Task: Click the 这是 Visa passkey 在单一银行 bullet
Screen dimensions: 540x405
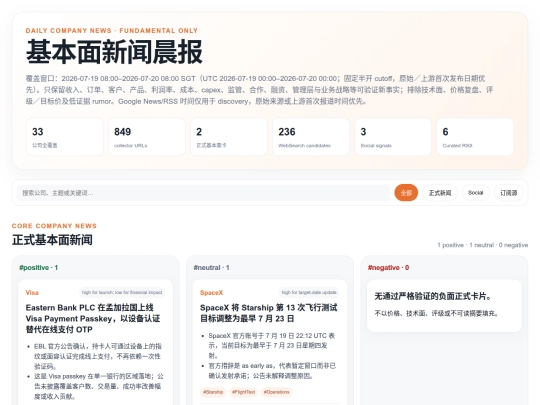Action: pos(99,386)
